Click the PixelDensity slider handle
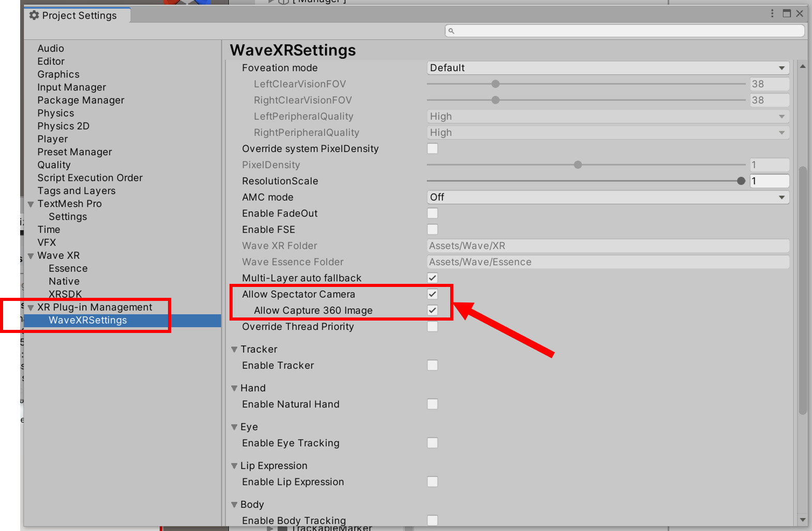812x531 pixels. coord(578,165)
